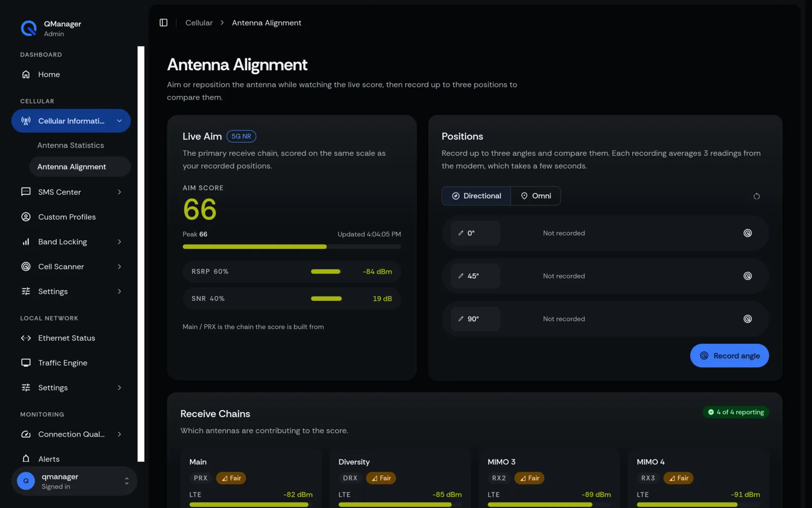
Task: Switch antenna mode to Directional
Action: click(x=476, y=196)
